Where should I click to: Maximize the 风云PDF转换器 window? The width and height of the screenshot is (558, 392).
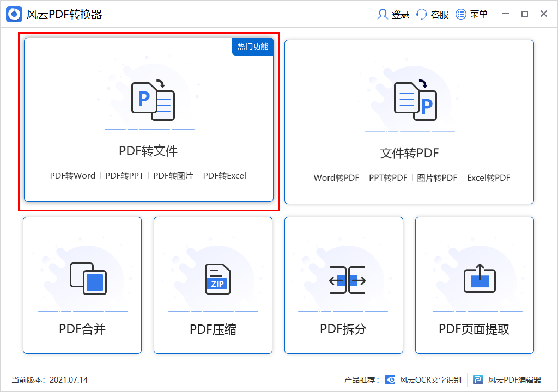pyautogui.click(x=525, y=14)
